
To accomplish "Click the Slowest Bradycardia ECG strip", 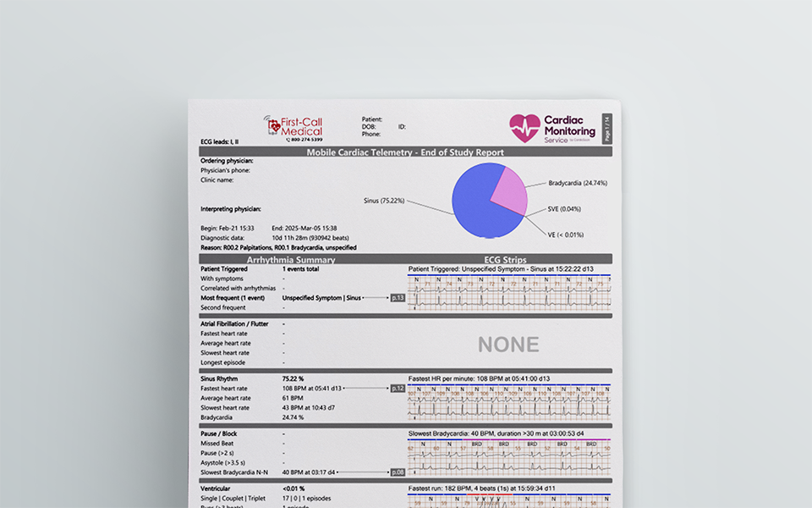I will (509, 456).
